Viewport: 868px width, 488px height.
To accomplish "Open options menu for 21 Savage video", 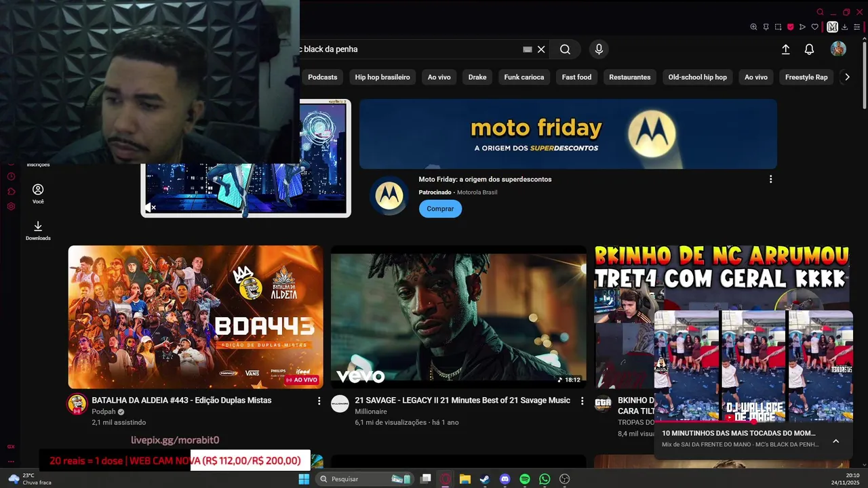I will 582,401.
